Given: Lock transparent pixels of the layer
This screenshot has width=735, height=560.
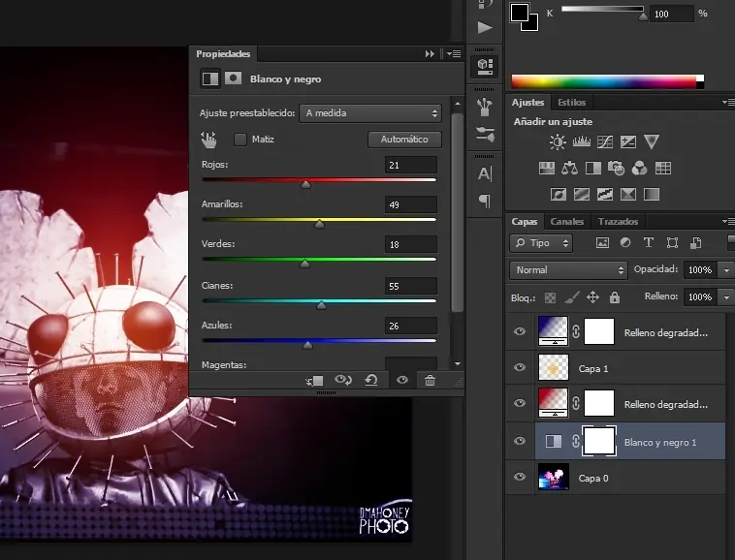Looking at the screenshot, I should pos(550,297).
